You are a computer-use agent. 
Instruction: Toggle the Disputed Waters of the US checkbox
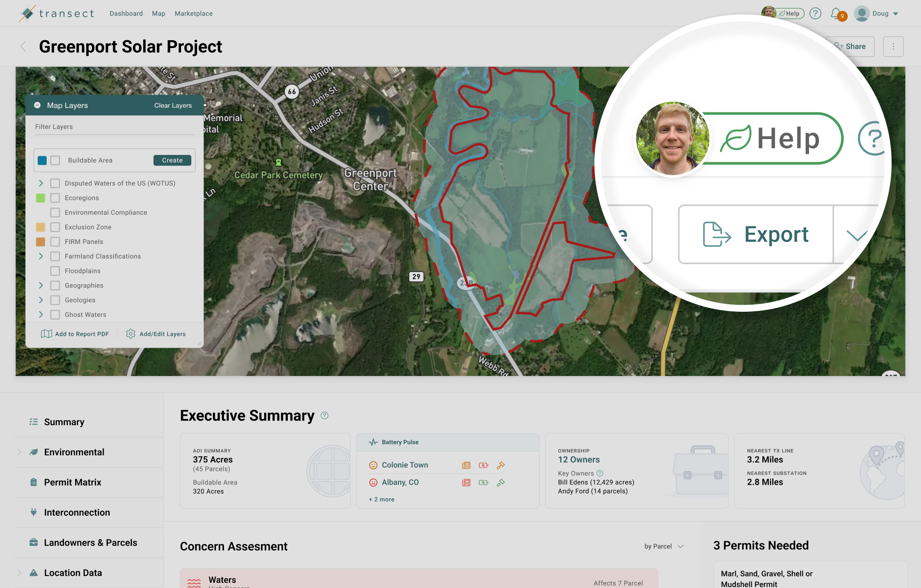tap(55, 183)
